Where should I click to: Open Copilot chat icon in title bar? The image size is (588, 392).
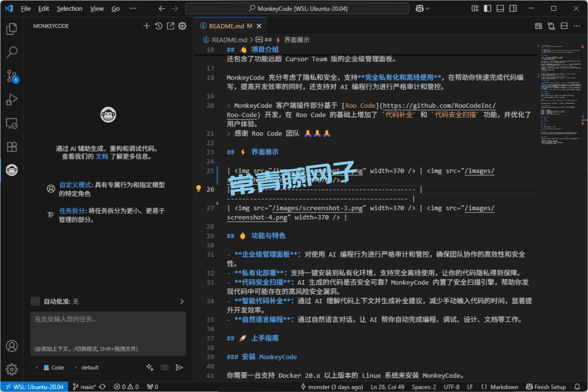click(x=420, y=8)
